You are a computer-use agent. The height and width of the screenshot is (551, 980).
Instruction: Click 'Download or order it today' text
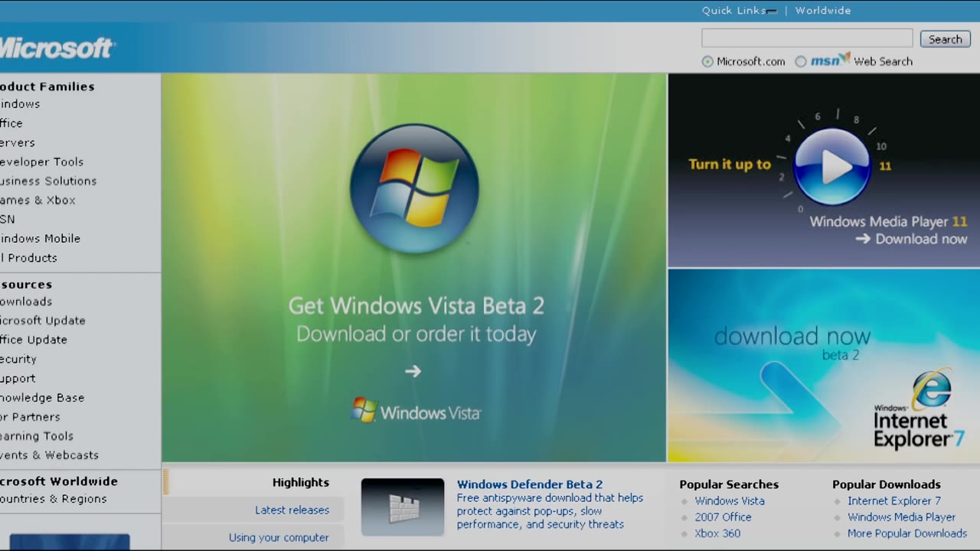[x=416, y=334]
